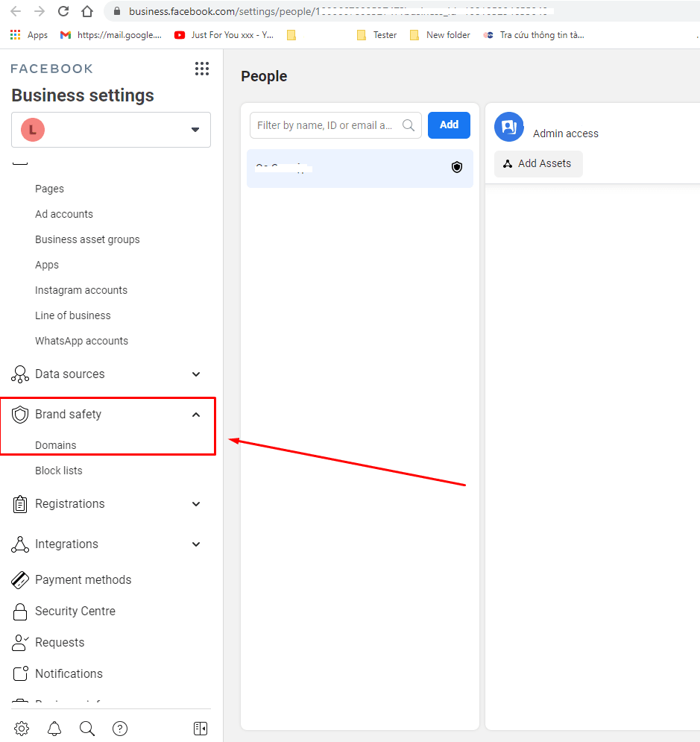The height and width of the screenshot is (742, 700).
Task: Open the Tra cứu thông tin bookmark
Action: tap(534, 35)
